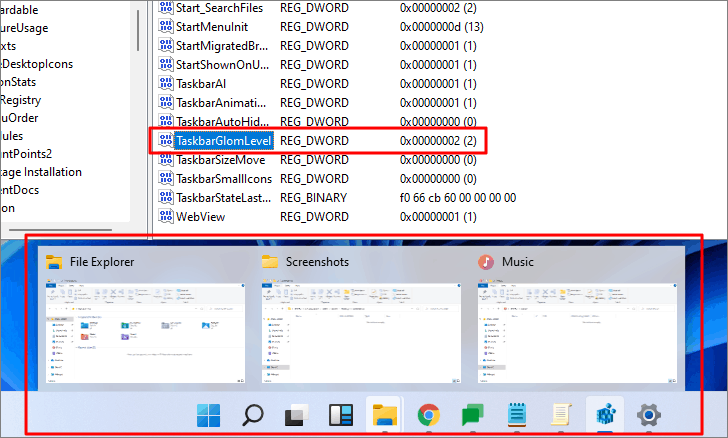
Task: Click DWORD icon beside WebView
Action: tap(166, 216)
